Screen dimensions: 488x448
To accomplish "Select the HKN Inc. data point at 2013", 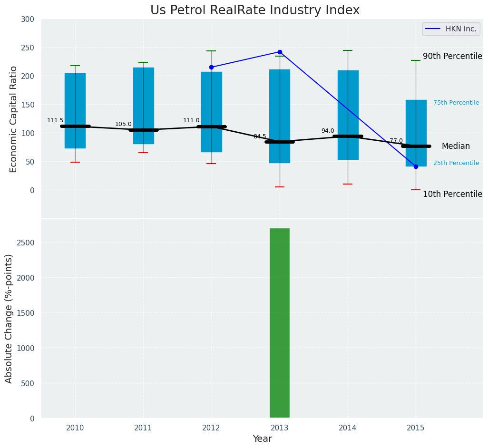I will click(280, 52).
